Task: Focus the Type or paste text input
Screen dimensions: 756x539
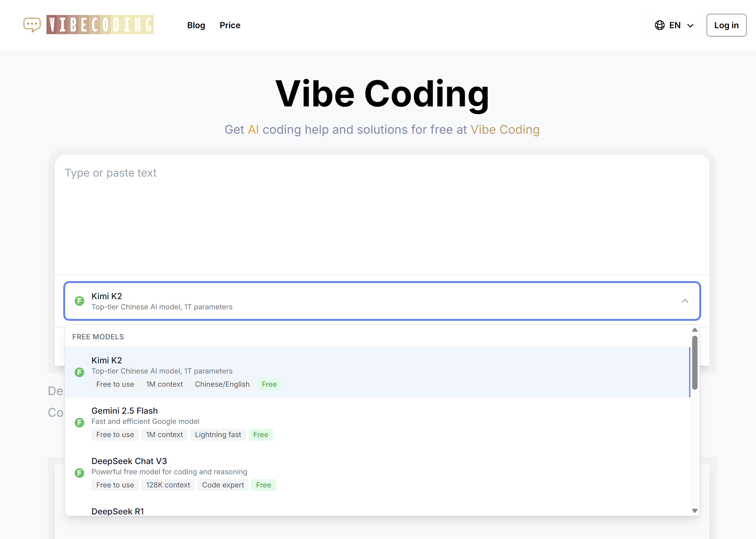Action: coord(382,215)
